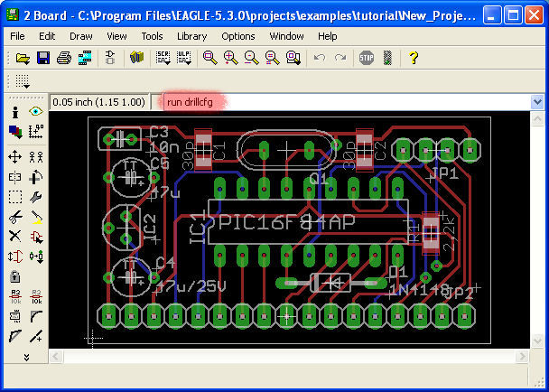Select the Pinswap tool

(15, 257)
